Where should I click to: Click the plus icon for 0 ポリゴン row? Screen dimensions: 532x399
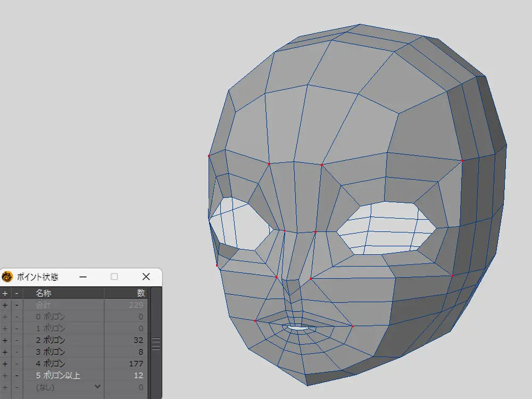[x=5, y=317]
